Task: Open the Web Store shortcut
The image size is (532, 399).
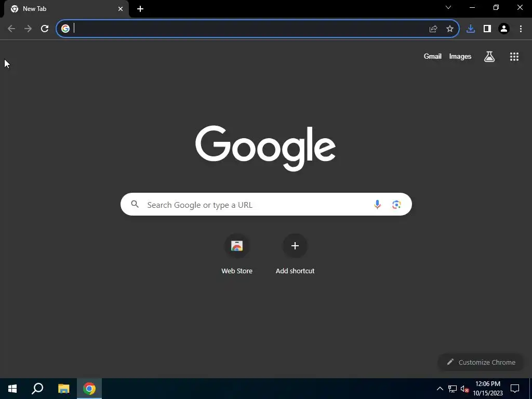Action: tap(237, 254)
